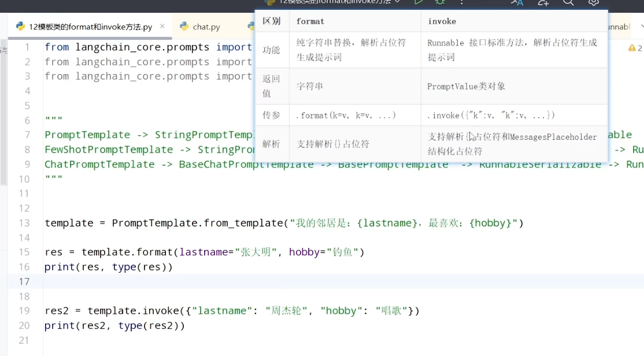Expand the hidden editor tabs chevron

[642, 26]
